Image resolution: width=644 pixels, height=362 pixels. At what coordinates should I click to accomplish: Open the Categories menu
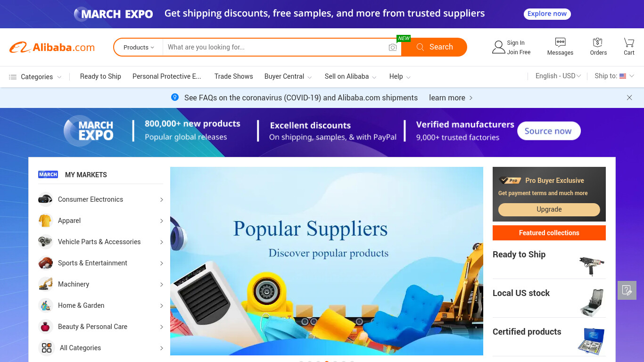coord(35,77)
